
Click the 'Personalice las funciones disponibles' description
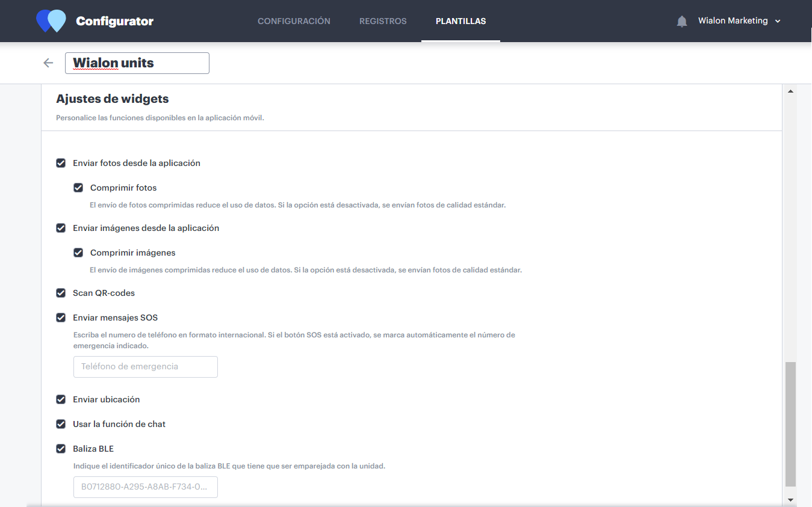pyautogui.click(x=160, y=118)
